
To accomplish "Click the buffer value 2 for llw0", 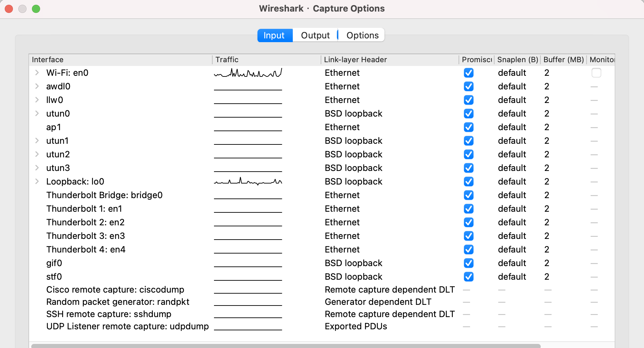I will 547,100.
